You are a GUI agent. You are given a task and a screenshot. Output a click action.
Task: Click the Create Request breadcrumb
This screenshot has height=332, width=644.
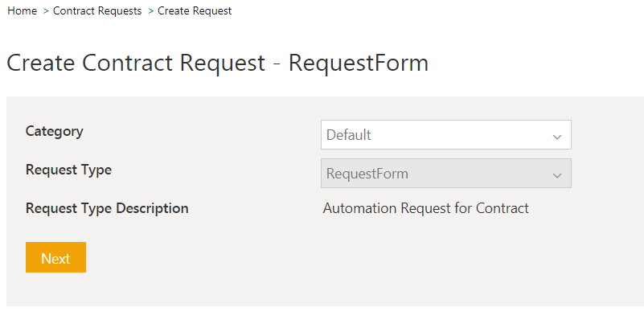(195, 11)
